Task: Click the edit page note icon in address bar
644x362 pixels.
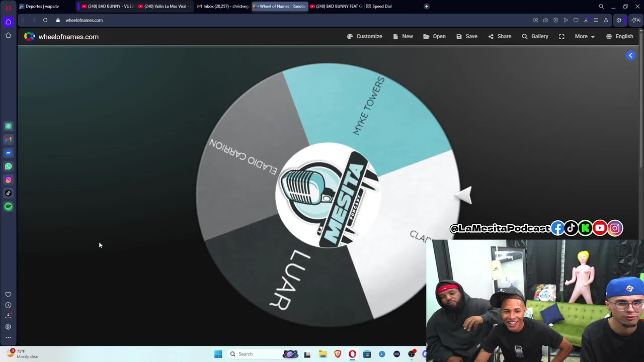Action: (535, 20)
